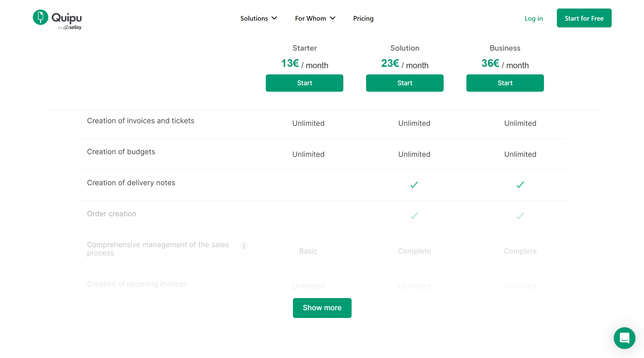Click Business plan order creation checkmark
Image resolution: width=644 pixels, height=358 pixels.
pyautogui.click(x=520, y=216)
